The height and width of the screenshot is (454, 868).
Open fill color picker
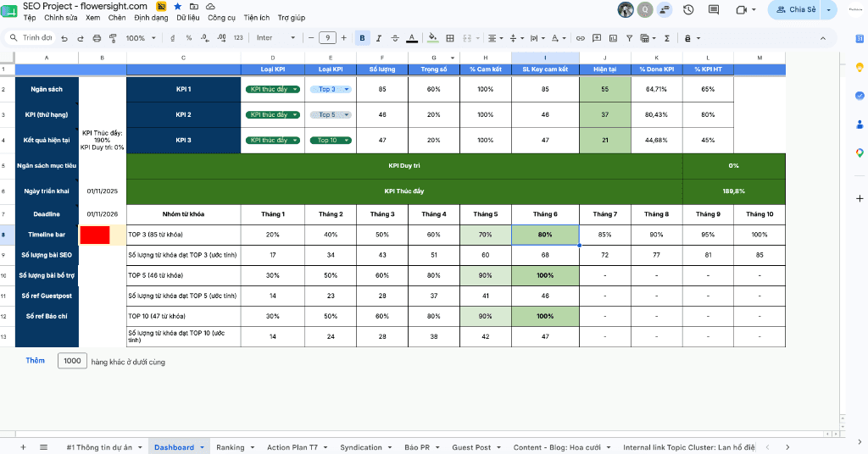point(433,38)
